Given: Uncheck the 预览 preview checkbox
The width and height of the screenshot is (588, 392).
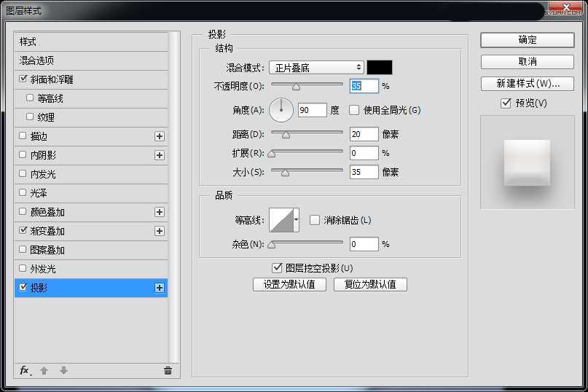Looking at the screenshot, I should pyautogui.click(x=506, y=103).
